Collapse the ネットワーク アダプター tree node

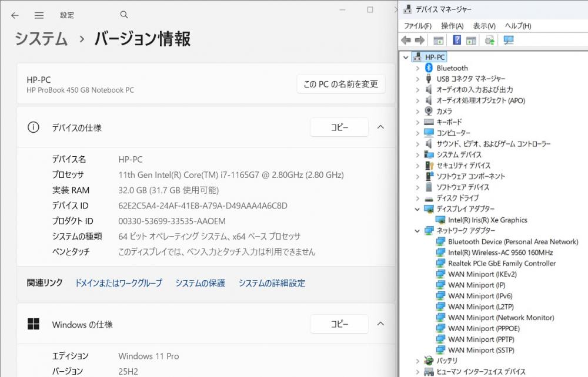tap(417, 231)
